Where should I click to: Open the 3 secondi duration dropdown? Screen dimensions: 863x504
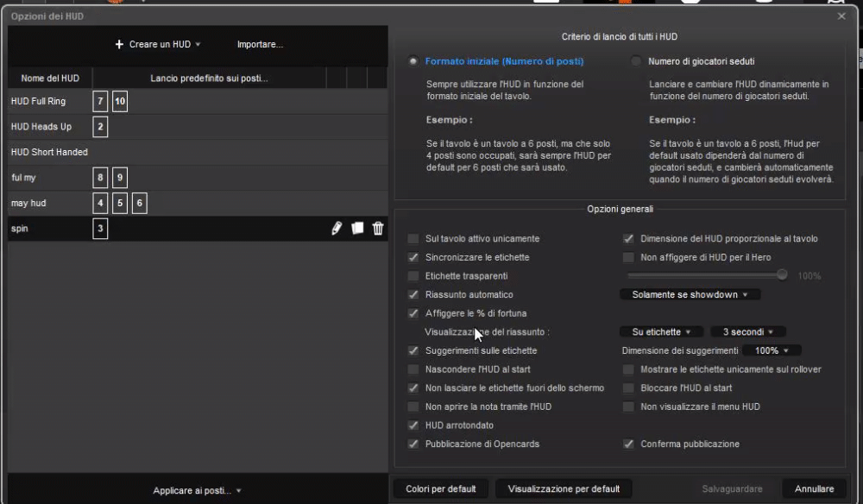pyautogui.click(x=748, y=331)
